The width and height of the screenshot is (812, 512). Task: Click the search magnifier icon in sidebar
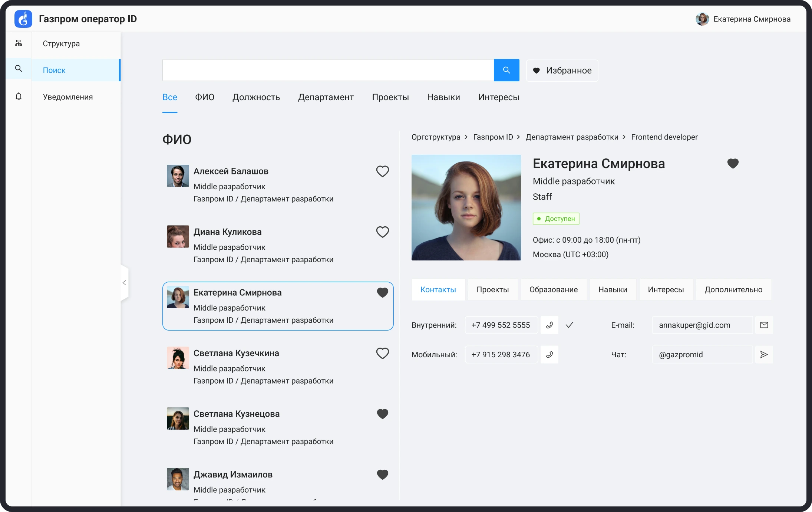click(x=19, y=69)
